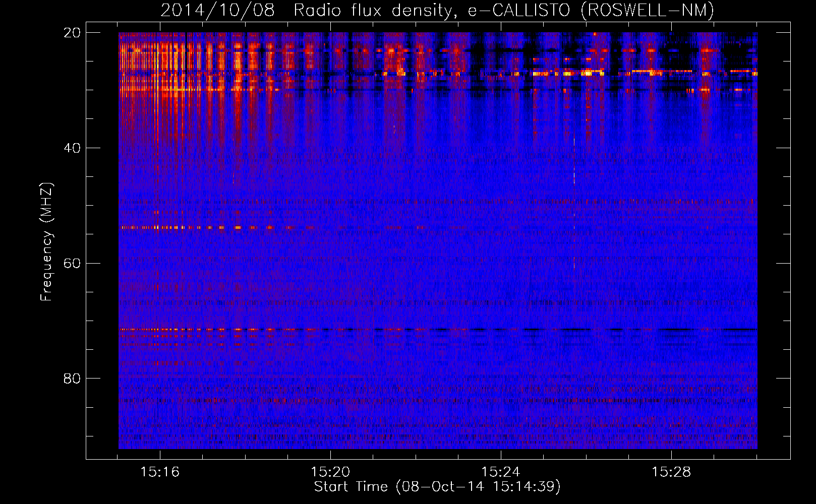This screenshot has height=504, width=816.
Task: Click the 15:16 time tick label
Action: 160,472
